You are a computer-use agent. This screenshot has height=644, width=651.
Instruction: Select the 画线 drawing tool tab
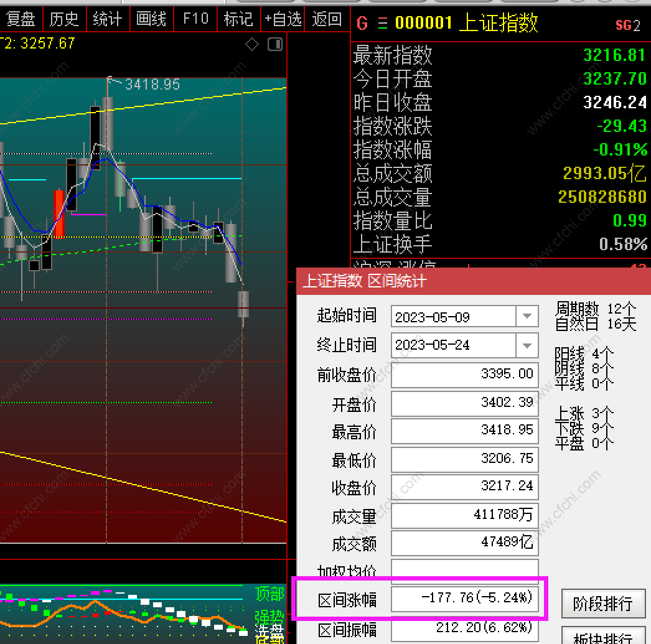point(151,19)
